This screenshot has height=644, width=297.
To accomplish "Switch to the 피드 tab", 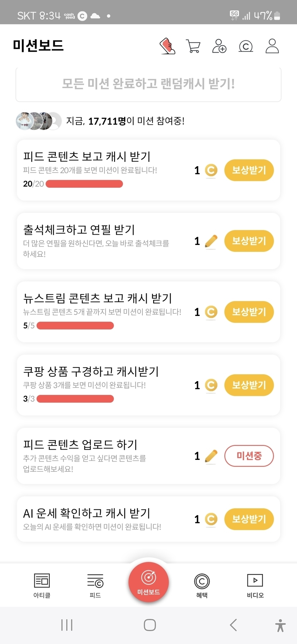I will click(x=95, y=585).
